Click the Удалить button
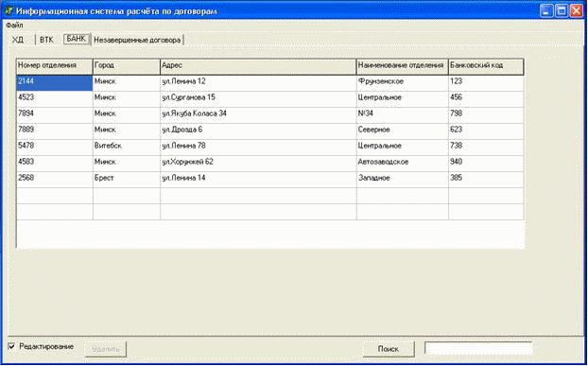The width and height of the screenshot is (588, 366). pos(106,349)
